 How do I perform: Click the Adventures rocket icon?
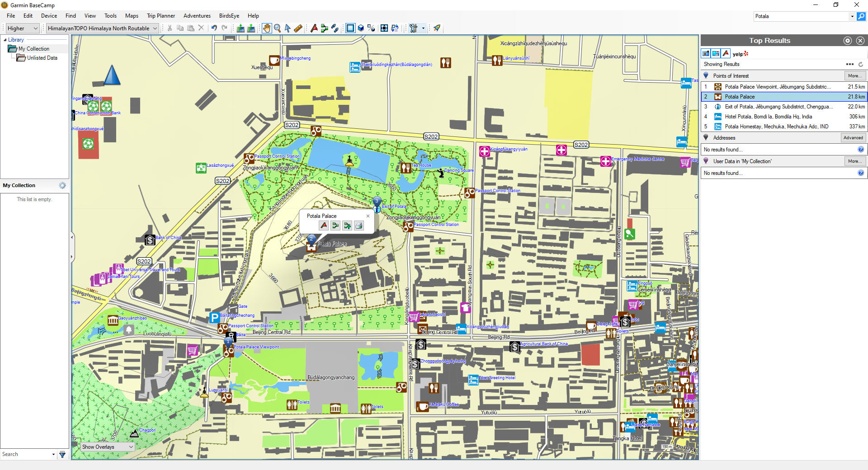[437, 28]
